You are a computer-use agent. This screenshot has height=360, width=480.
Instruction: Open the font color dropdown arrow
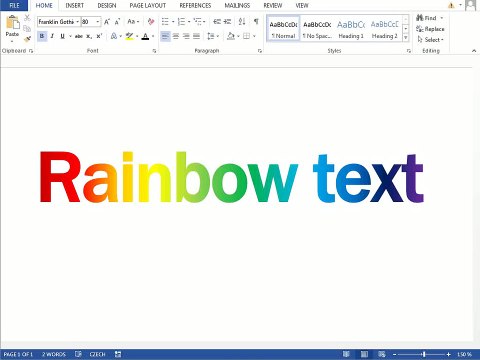[153, 36]
